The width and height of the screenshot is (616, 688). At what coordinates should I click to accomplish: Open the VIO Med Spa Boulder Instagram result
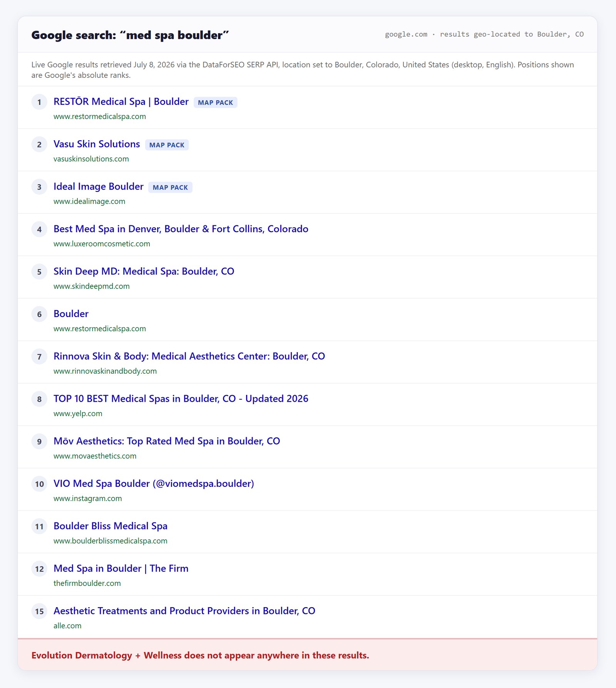pos(154,483)
